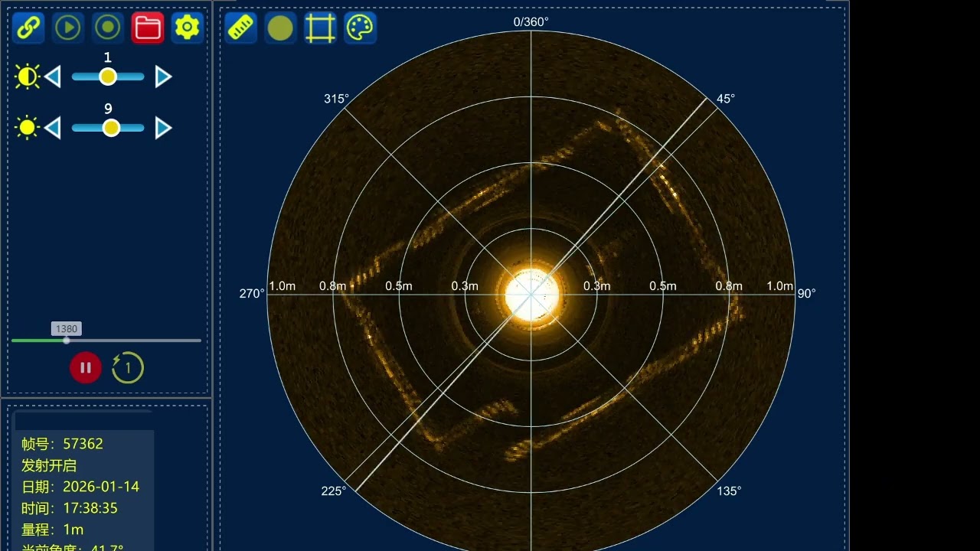Image resolution: width=980 pixels, height=551 pixels.
Task: Click the bright sonar center spot
Action: coord(531,294)
